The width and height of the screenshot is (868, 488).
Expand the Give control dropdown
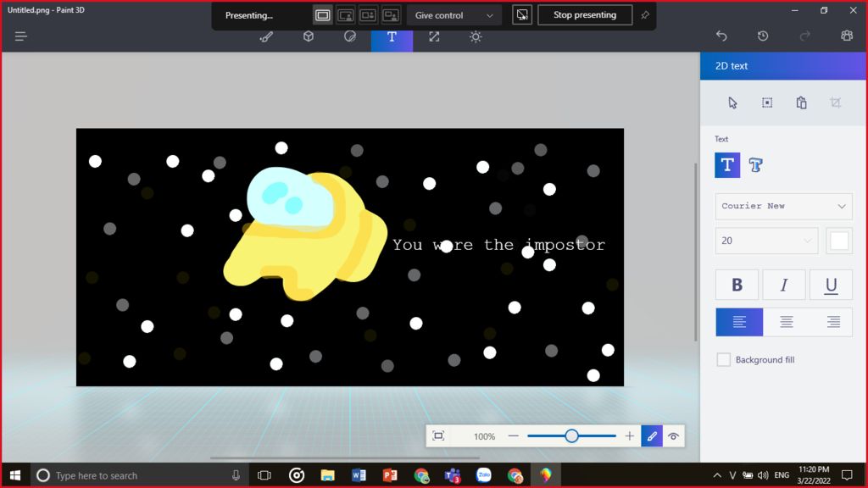click(x=454, y=15)
